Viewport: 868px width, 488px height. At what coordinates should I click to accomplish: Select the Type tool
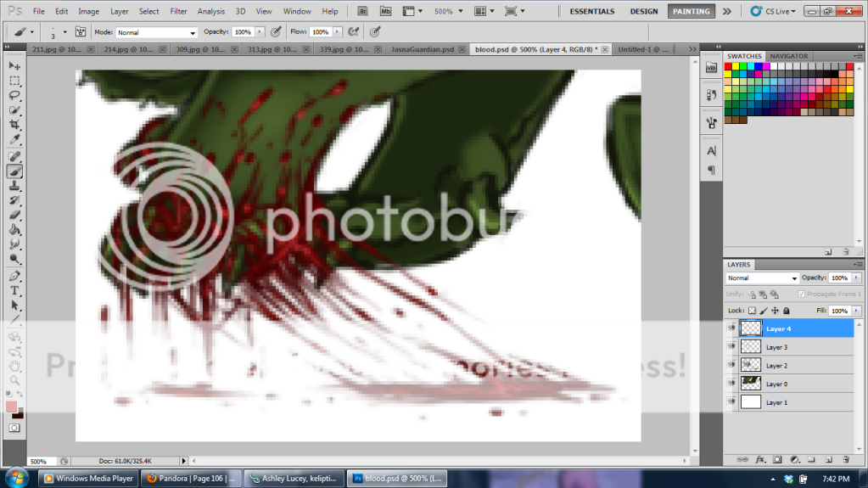click(14, 290)
